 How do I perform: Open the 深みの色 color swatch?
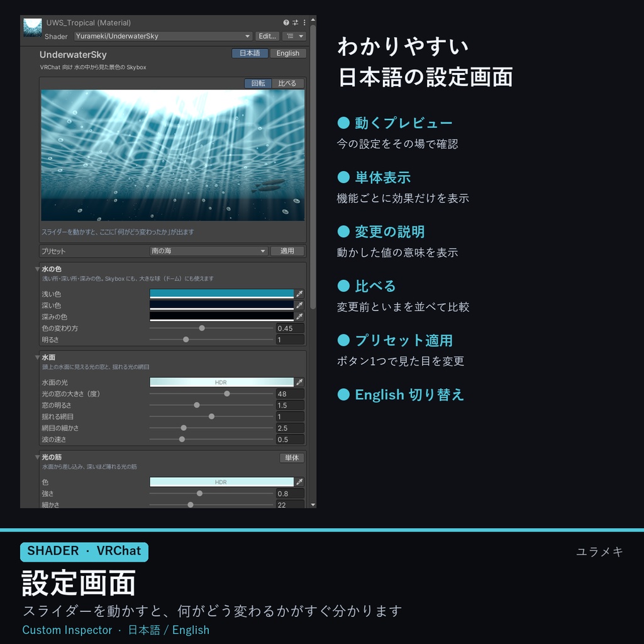tap(221, 317)
